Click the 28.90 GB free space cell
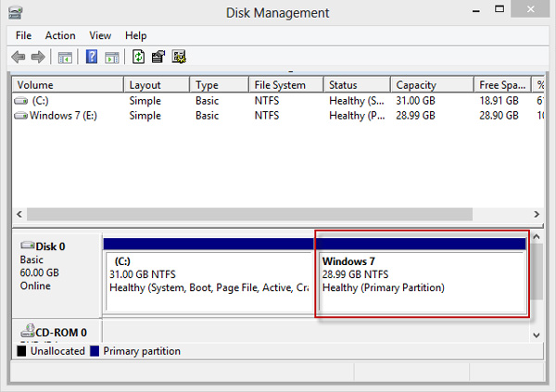This screenshot has height=392, width=556. coord(499,116)
